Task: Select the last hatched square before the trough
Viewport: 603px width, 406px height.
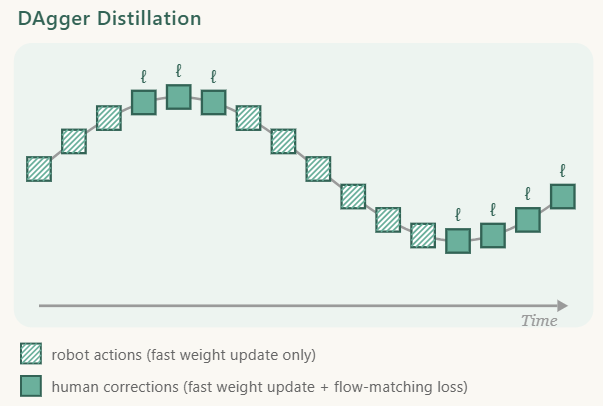Action: 423,235
